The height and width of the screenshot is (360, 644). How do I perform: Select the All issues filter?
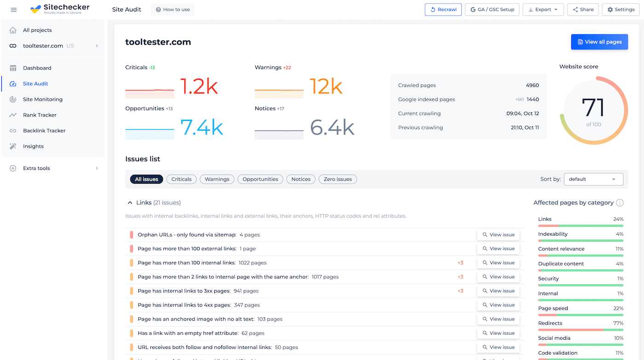point(147,179)
